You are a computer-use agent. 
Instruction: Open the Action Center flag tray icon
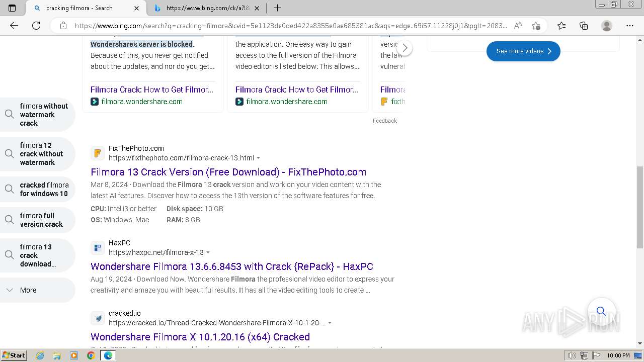pyautogui.click(x=595, y=355)
